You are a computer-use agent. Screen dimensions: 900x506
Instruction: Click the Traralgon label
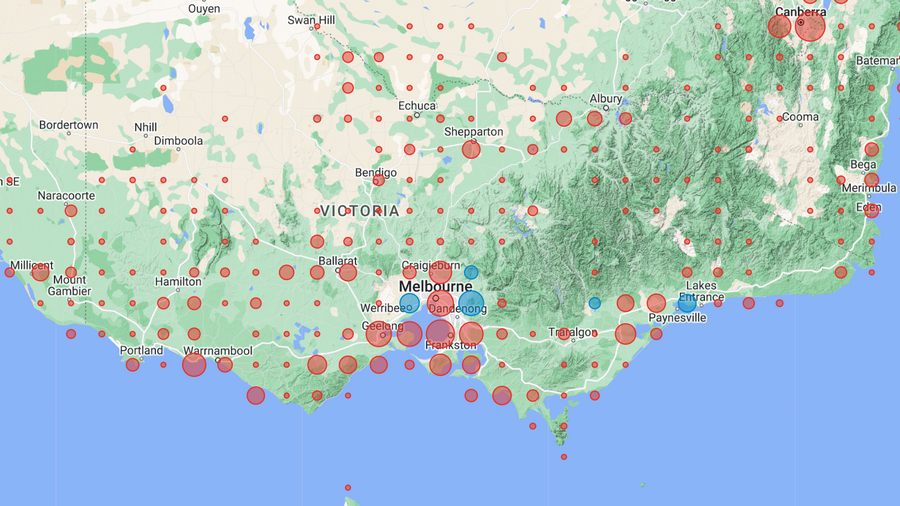572,332
